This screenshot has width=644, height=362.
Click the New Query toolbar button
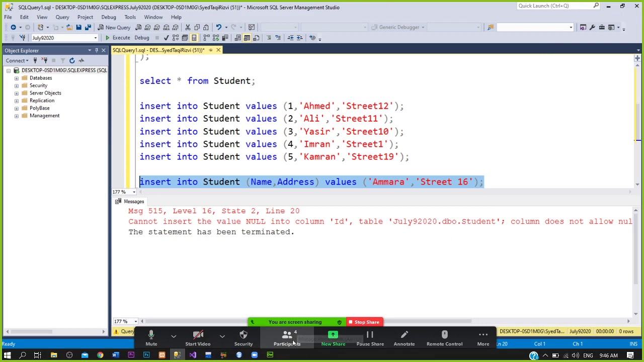pyautogui.click(x=114, y=27)
